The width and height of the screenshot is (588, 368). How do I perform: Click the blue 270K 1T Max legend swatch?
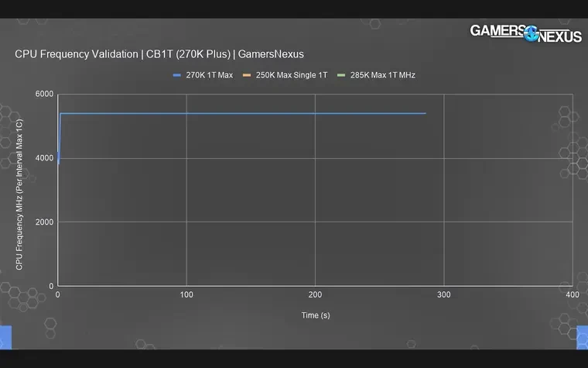176,75
